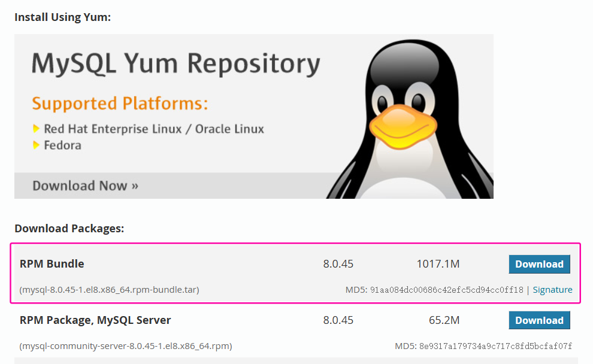
Task: Click the mysql-8.0.45-1.el8.x86_64.rpm-bundle.tar filename
Action: (109, 290)
